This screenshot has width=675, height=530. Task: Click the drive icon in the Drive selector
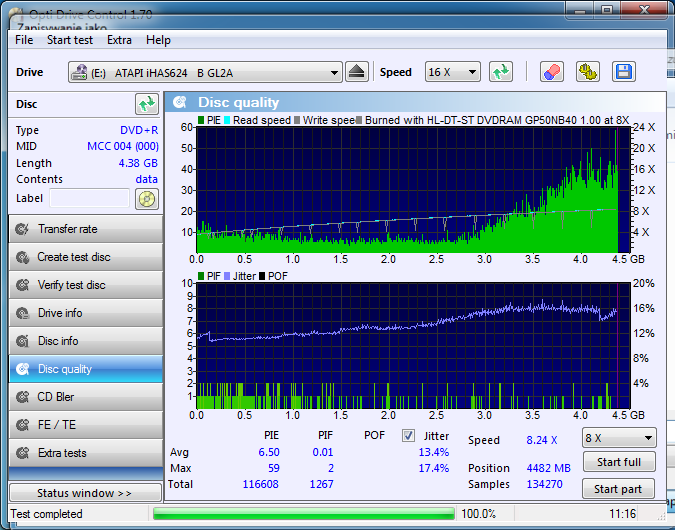79,72
